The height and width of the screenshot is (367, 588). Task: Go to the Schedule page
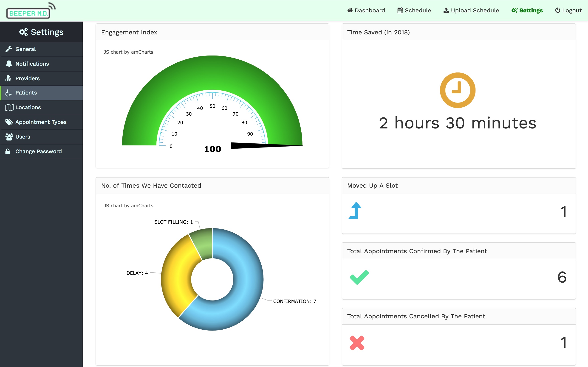pos(414,11)
